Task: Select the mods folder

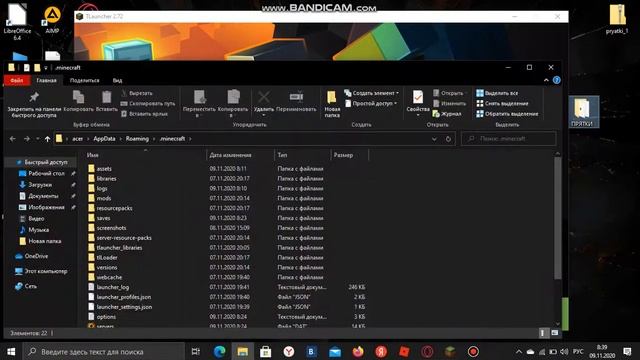Action: click(104, 198)
